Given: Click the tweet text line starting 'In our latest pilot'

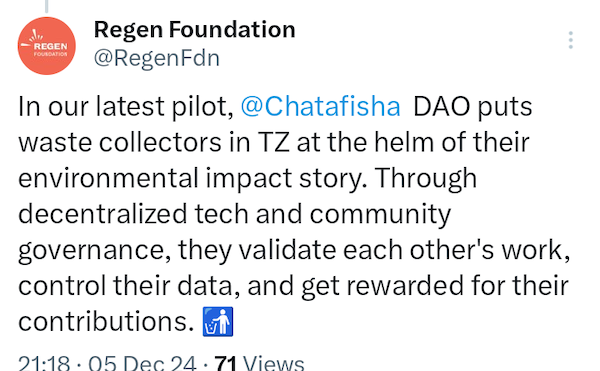Looking at the screenshot, I should 275,106.
